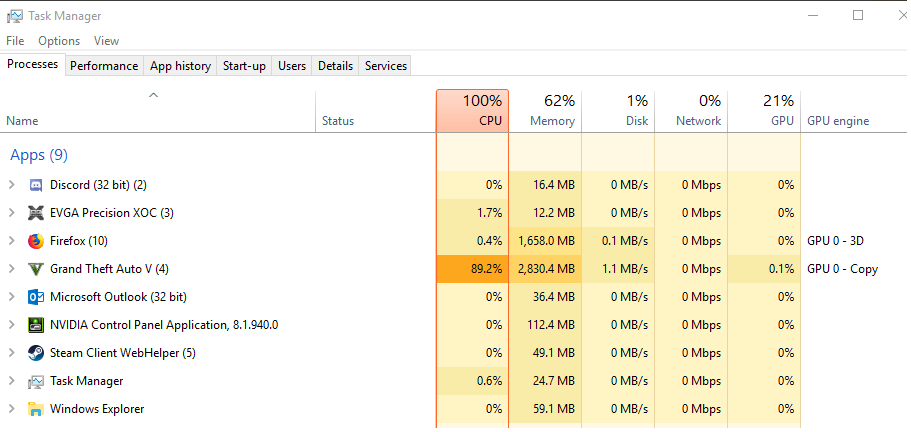Sort by the Memory column header
The image size is (911, 432).
pyautogui.click(x=545, y=111)
